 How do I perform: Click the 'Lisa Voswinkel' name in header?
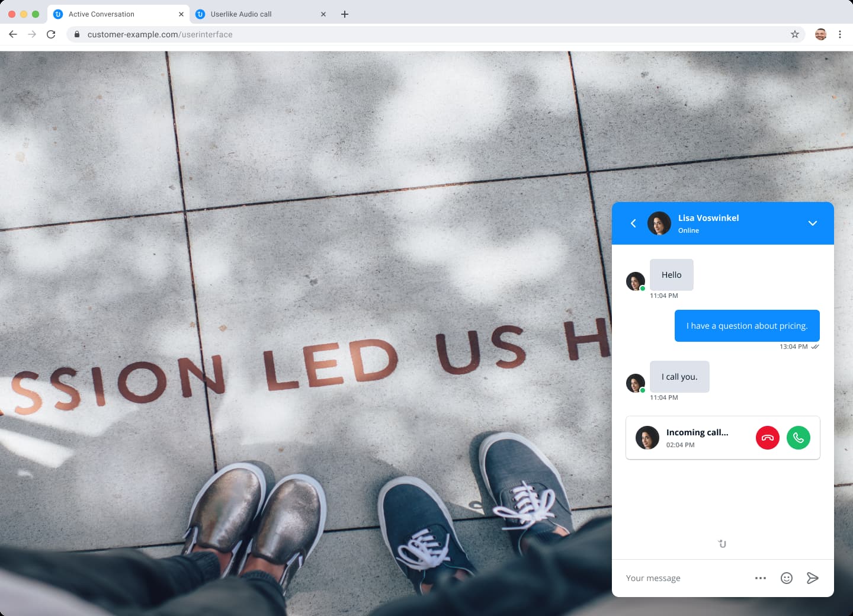[x=708, y=218]
